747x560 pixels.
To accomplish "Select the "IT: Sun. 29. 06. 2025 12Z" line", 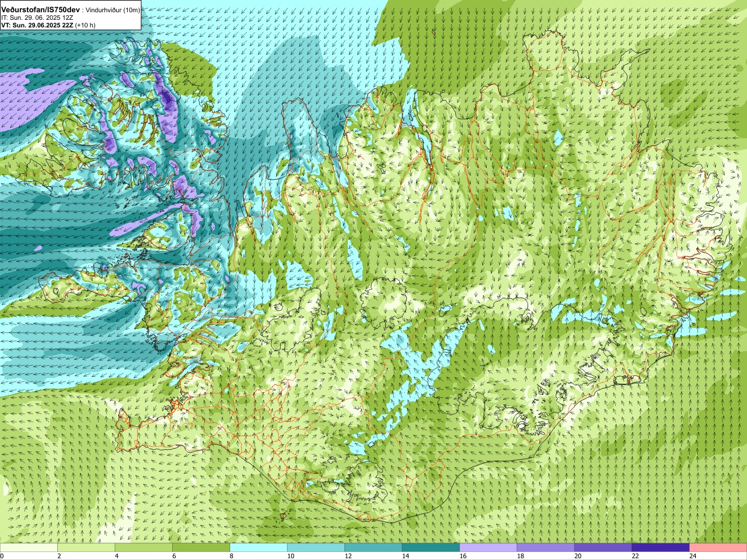I will click(37, 17).
